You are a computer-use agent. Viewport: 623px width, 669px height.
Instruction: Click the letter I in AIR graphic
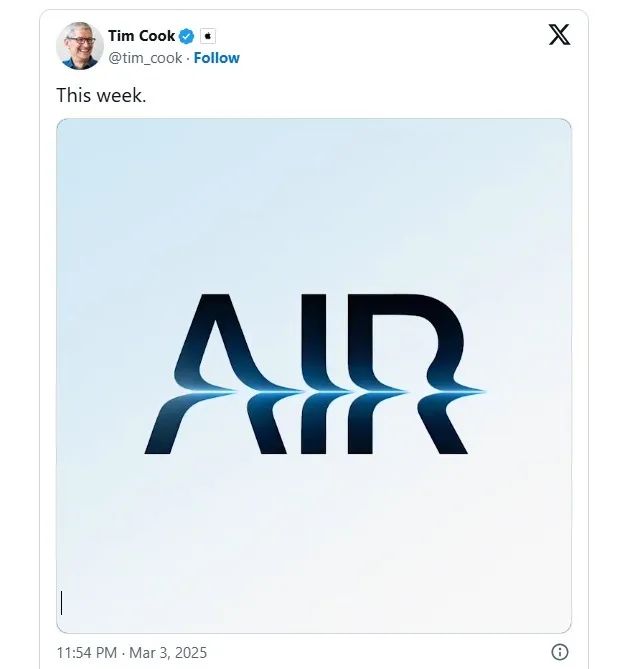click(x=314, y=374)
